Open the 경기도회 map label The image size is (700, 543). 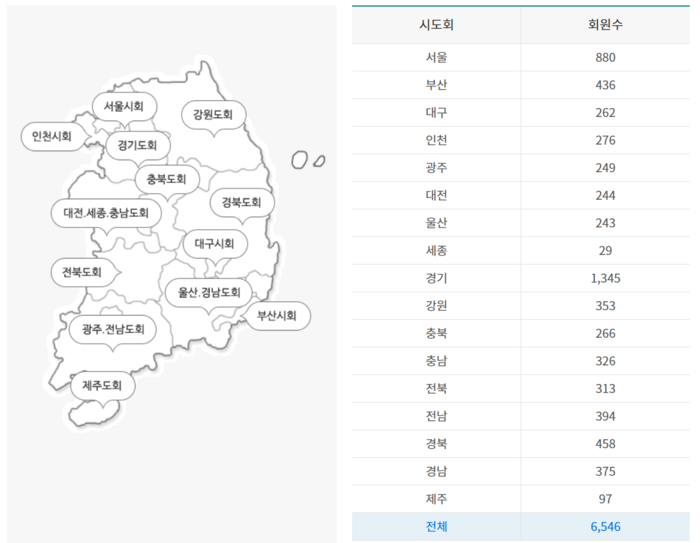click(138, 145)
